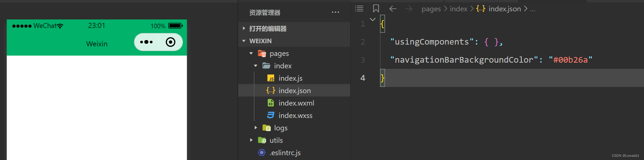Select index.json in the file tree
Viewport: 644px width, 160px height.
click(x=294, y=91)
